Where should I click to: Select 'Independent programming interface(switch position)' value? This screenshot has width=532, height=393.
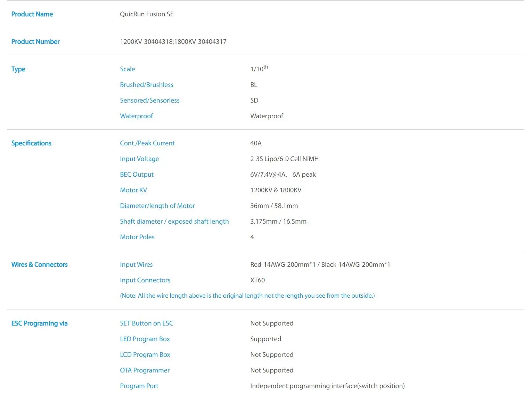[x=327, y=386]
